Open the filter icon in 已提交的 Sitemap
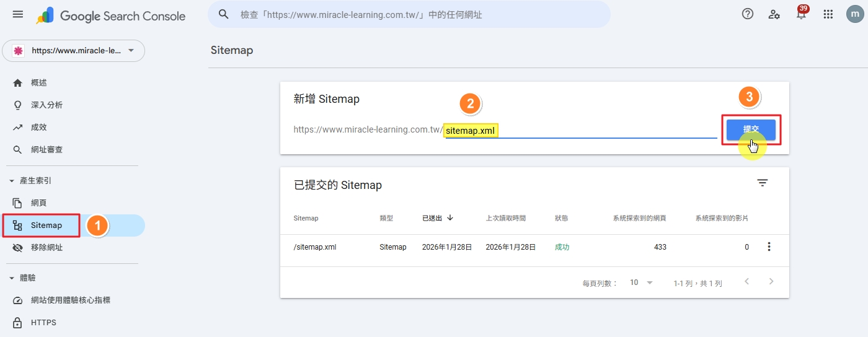This screenshot has width=868, height=337. 763,183
